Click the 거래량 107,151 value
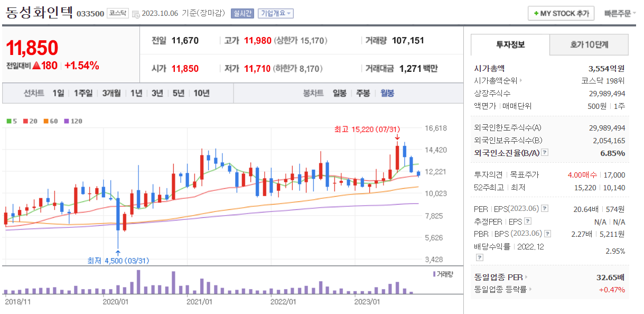644x314 pixels. [409, 41]
